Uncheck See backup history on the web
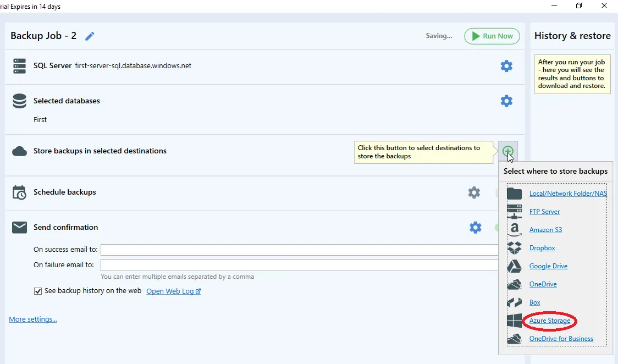This screenshot has height=364, width=618. 38,291
